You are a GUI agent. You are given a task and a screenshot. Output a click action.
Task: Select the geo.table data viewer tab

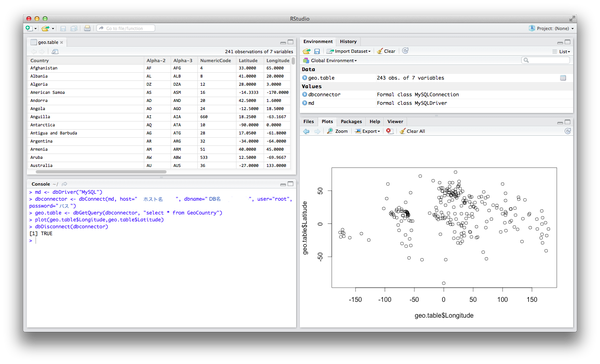47,42
